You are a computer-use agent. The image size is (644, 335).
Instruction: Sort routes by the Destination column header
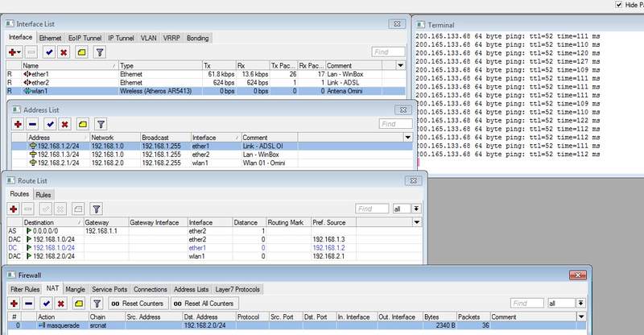[52, 222]
